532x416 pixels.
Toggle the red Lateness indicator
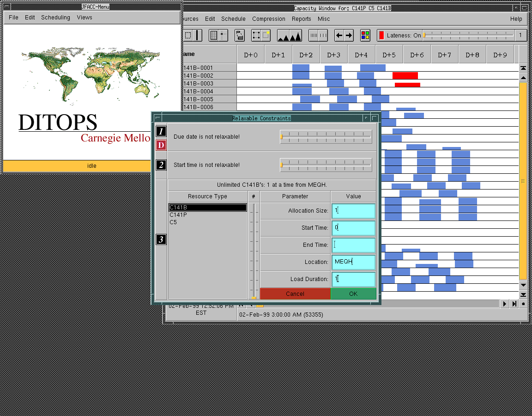tap(381, 36)
